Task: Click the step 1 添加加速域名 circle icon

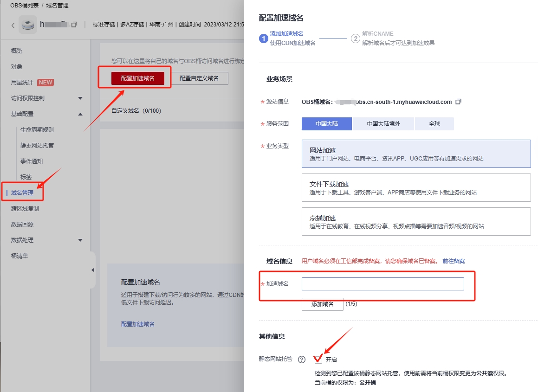Action: 263,39
